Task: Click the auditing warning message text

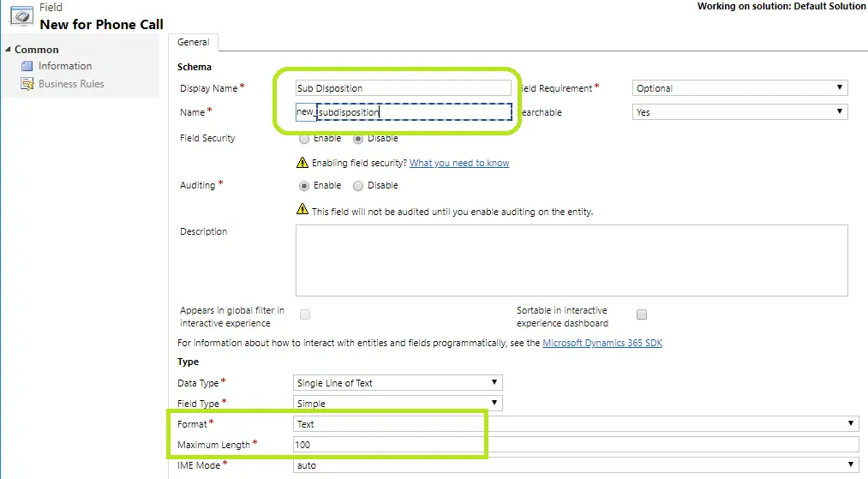Action: pos(452,212)
